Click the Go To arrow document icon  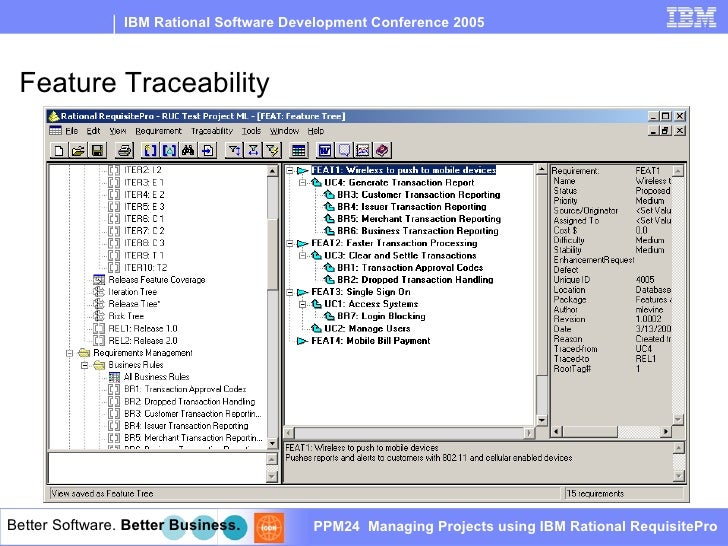(208, 150)
